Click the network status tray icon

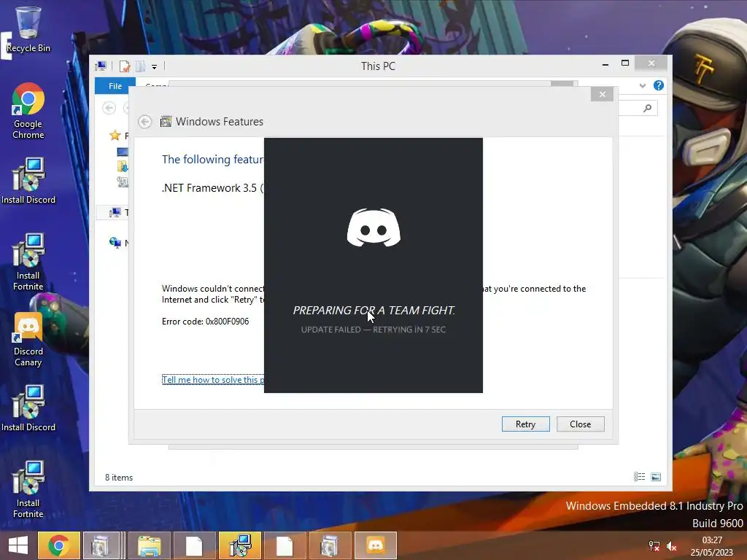[x=654, y=546]
